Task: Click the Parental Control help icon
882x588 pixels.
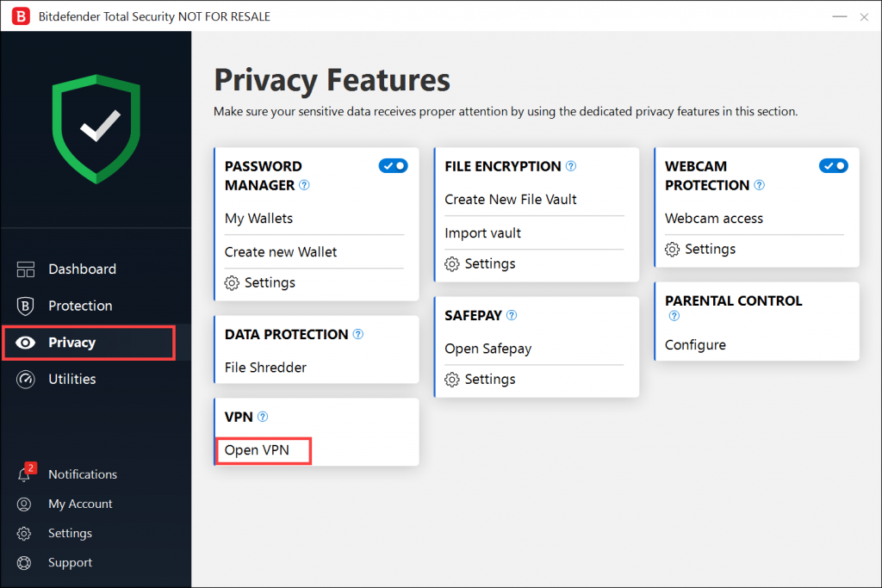Action: tap(674, 316)
